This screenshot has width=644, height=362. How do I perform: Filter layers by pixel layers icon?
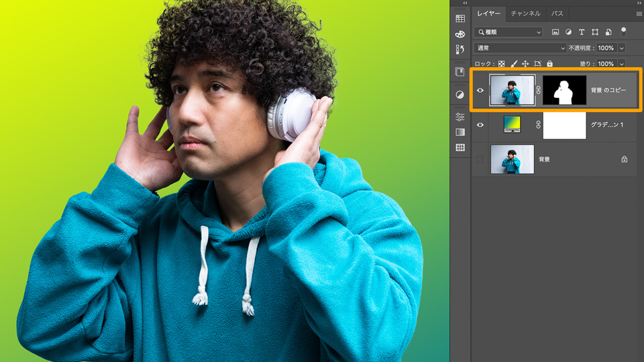coord(555,32)
